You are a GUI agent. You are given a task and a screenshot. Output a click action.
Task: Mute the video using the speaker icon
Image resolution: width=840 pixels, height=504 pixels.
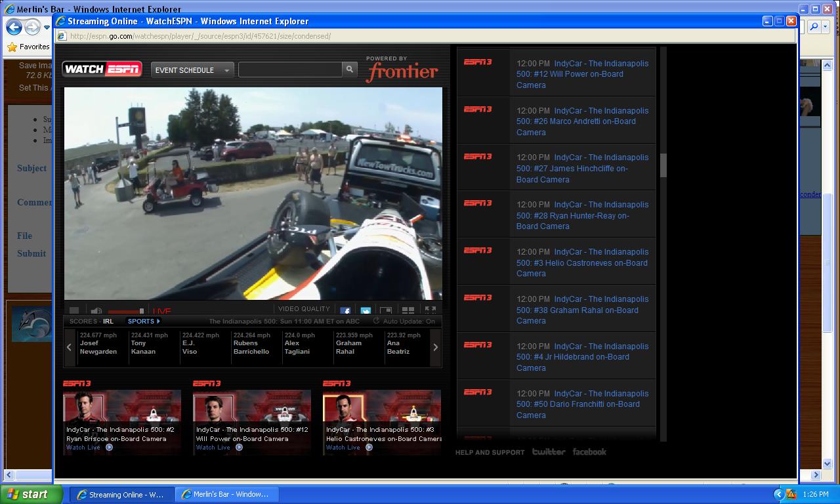pyautogui.click(x=96, y=311)
